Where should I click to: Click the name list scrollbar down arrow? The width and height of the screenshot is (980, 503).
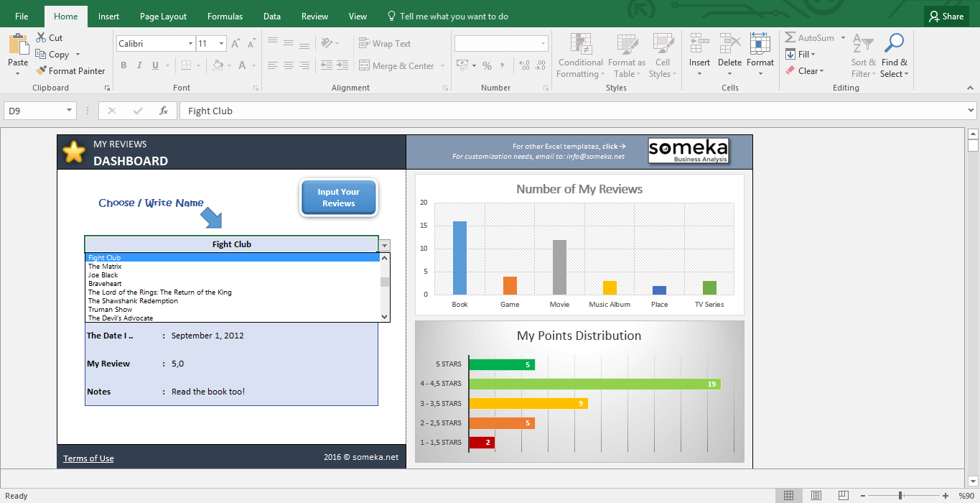click(x=385, y=316)
